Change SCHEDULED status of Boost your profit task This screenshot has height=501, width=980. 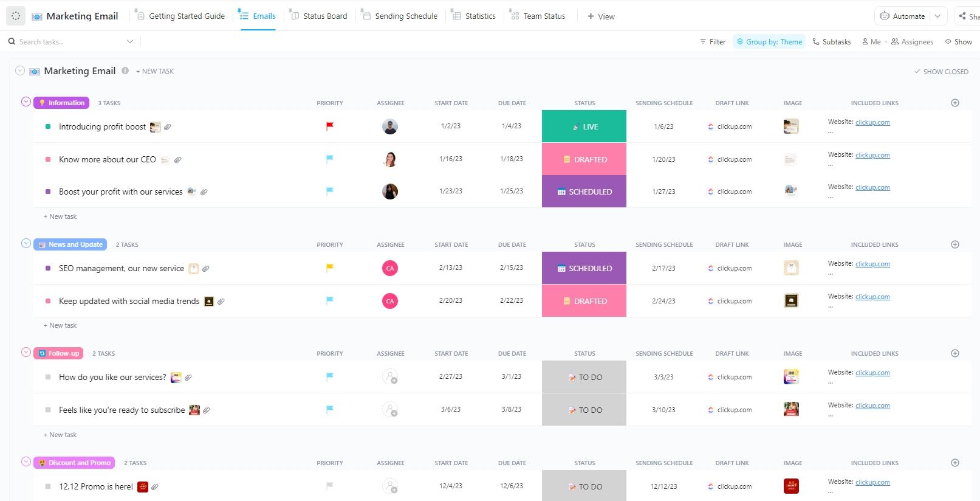[584, 192]
